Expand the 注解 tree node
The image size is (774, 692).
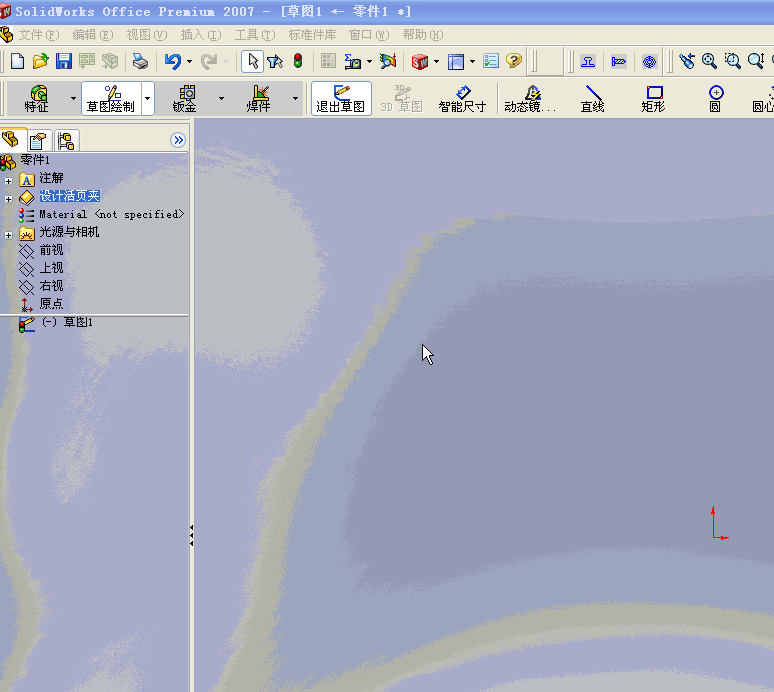click(x=8, y=181)
